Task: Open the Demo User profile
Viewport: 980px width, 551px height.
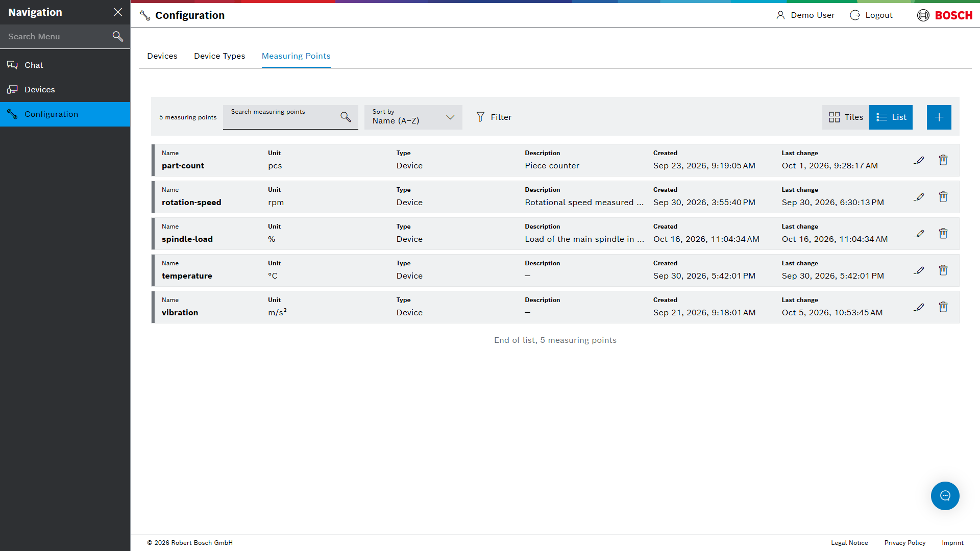Action: [805, 15]
